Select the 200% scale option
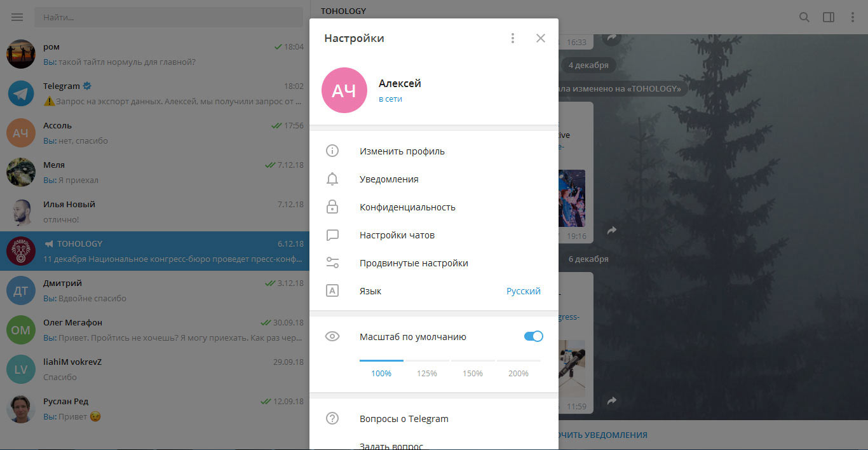The height and width of the screenshot is (450, 868). (519, 373)
